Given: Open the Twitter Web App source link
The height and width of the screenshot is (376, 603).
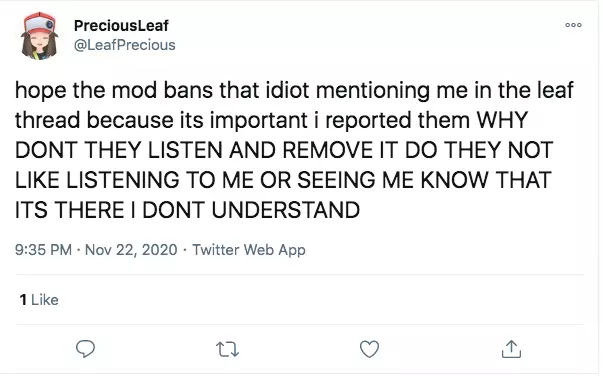Looking at the screenshot, I should [x=249, y=250].
